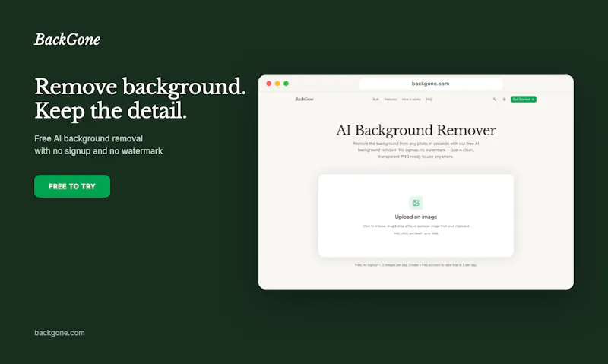Open the Bulk nav item
Image resolution: width=608 pixels, height=364 pixels.
click(375, 100)
